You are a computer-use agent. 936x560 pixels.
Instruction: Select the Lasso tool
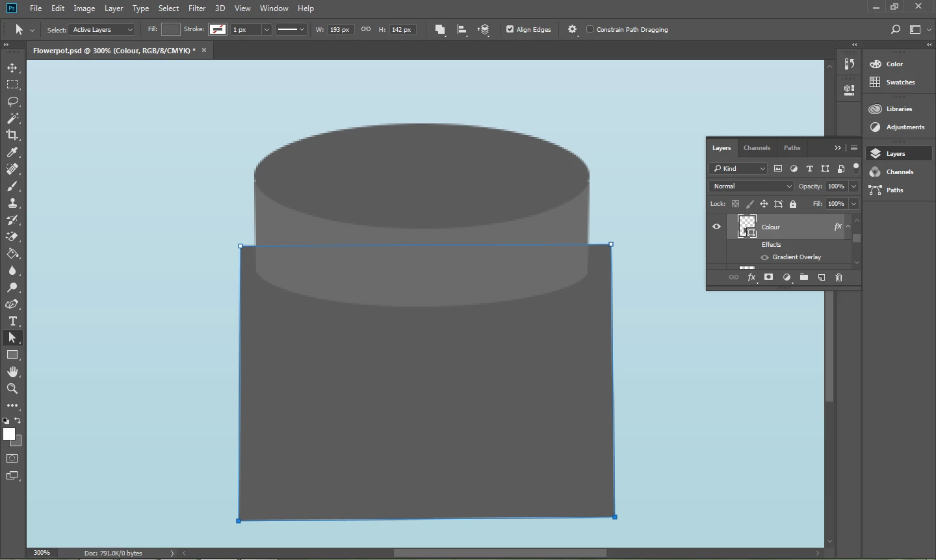[12, 101]
